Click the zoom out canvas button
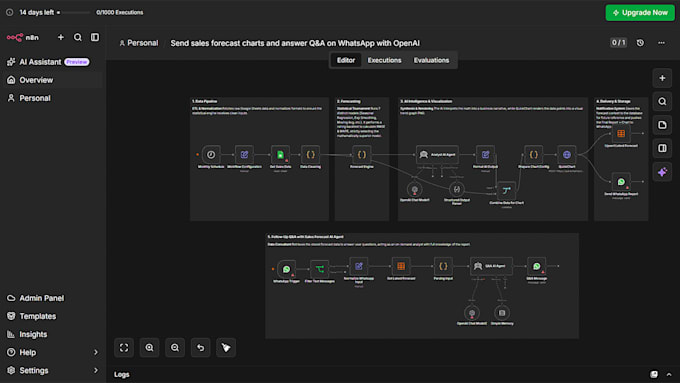Image resolution: width=680 pixels, height=383 pixels. [175, 348]
